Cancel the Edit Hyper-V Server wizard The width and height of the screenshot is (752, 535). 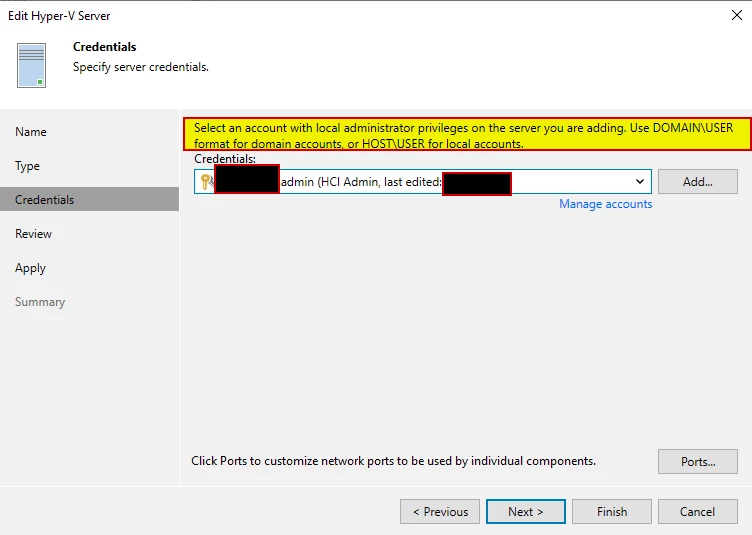(698, 512)
